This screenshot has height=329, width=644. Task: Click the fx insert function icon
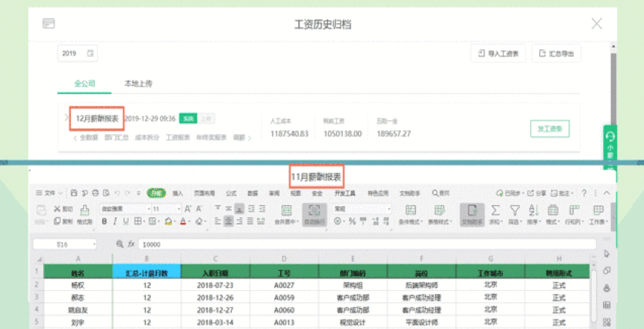(131, 244)
